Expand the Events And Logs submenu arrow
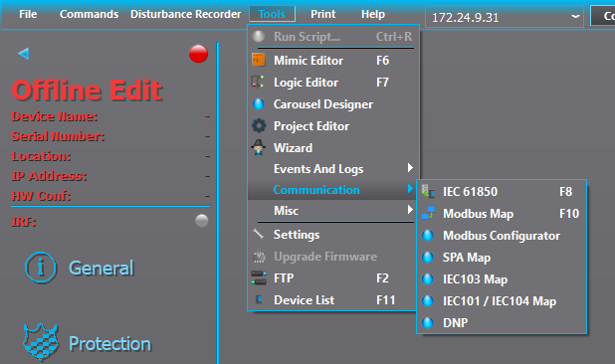This screenshot has height=364, width=615. point(410,168)
